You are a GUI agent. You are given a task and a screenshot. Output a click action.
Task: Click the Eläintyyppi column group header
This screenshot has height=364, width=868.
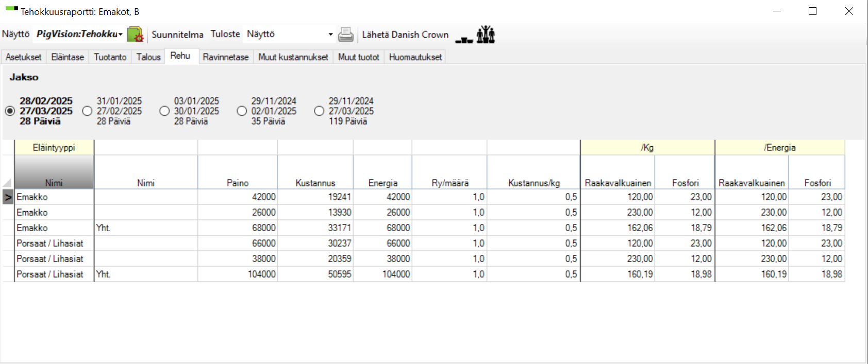pyautogui.click(x=54, y=147)
